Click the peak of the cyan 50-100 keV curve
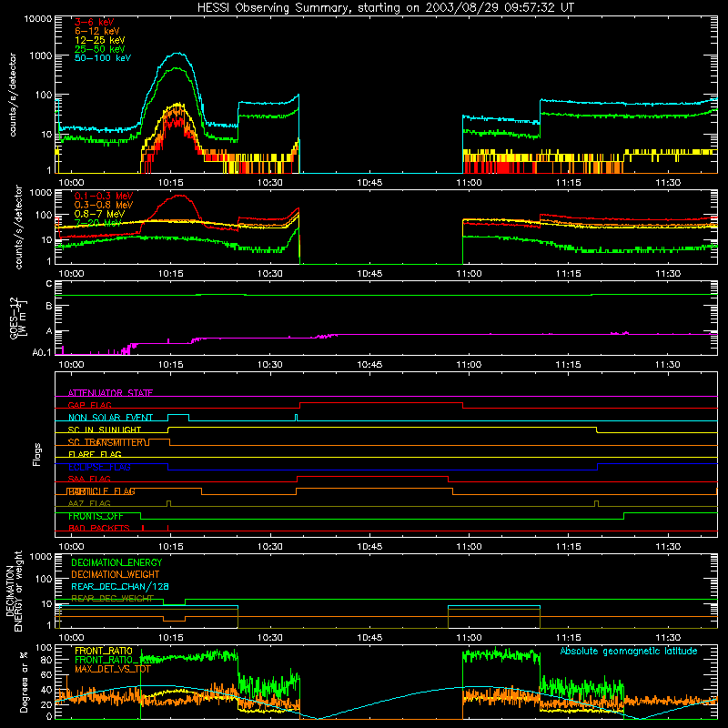 pyautogui.click(x=177, y=53)
